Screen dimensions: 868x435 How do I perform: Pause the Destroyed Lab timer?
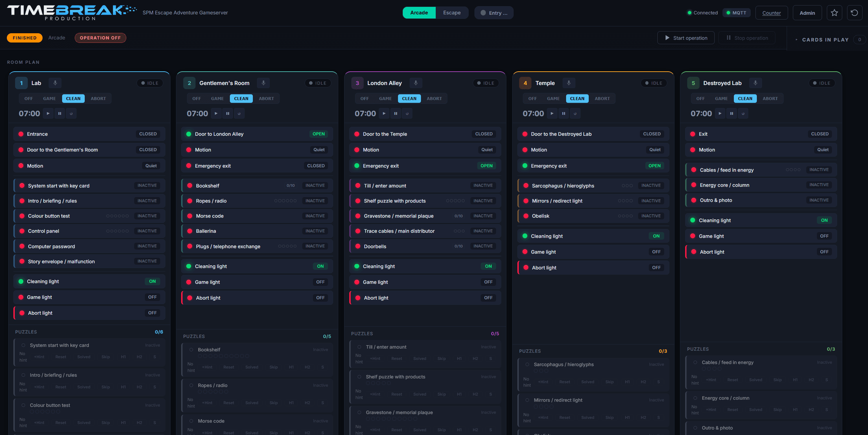pyautogui.click(x=731, y=113)
